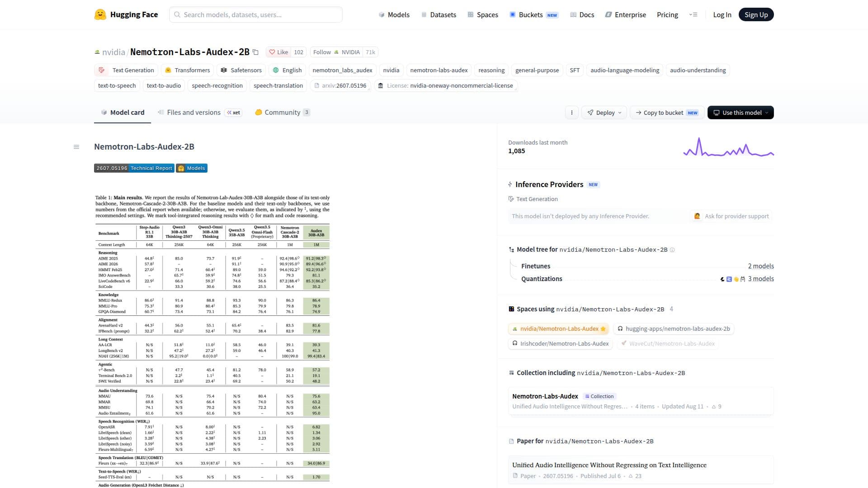Screen dimensions: 868x488
Task: Open the Enterprise page
Action: (625, 14)
